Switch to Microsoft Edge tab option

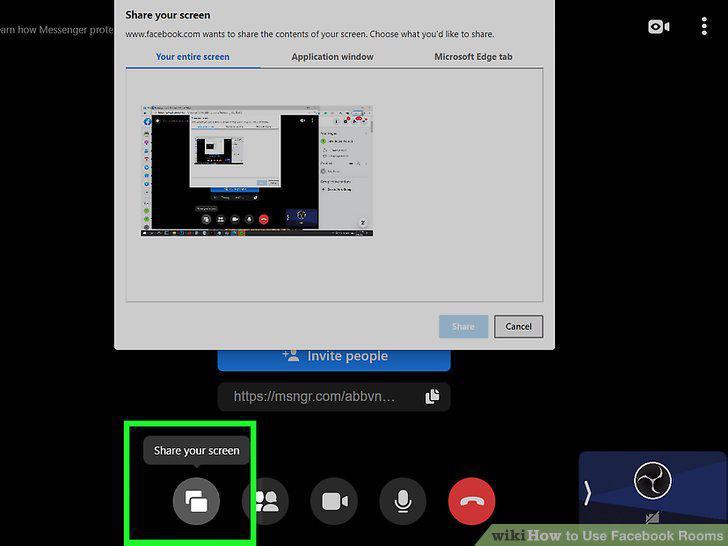[473, 57]
